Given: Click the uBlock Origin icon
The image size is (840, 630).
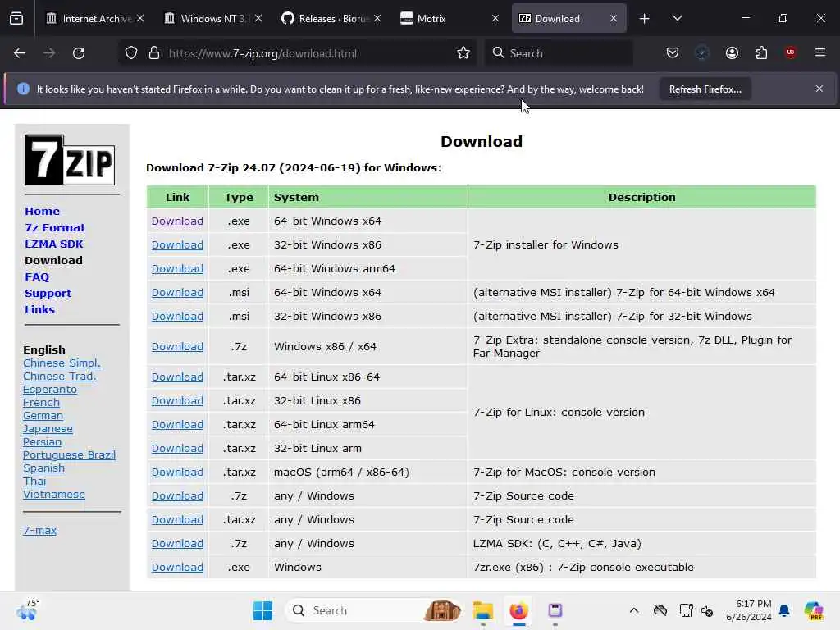Looking at the screenshot, I should tap(791, 52).
